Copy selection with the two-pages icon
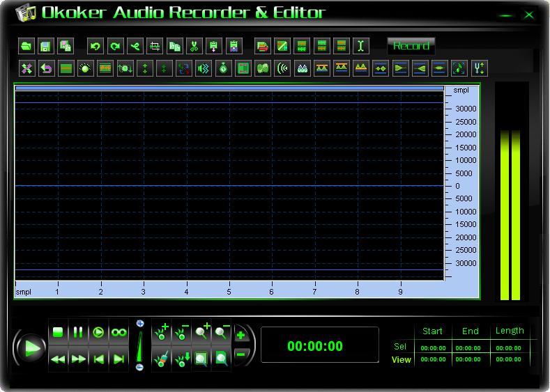Screen dimensions: 550x392 [x=175, y=46]
